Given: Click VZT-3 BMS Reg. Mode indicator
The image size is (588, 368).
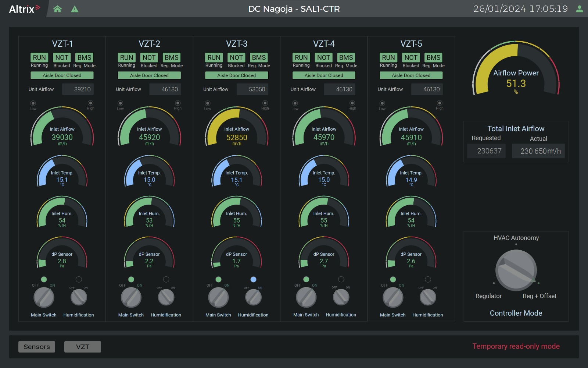Looking at the screenshot, I should tap(259, 57).
